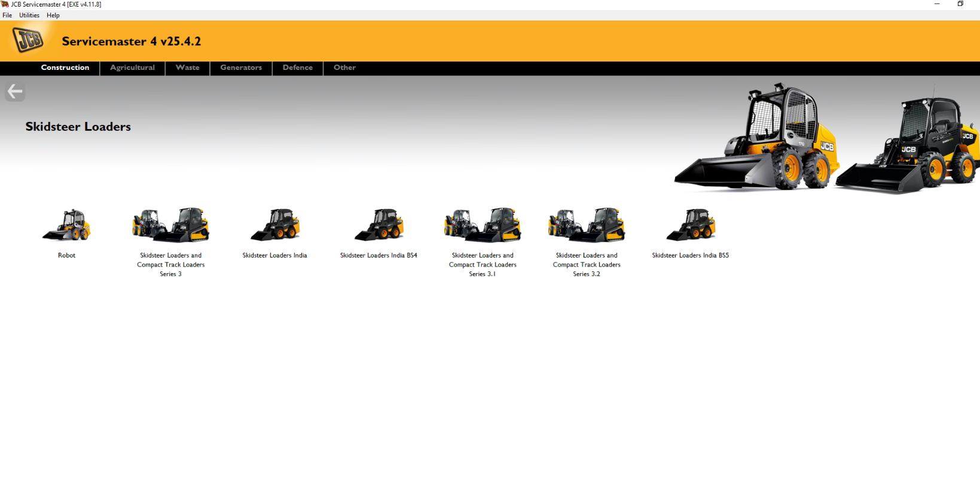Click the 'Skidsteer Loaders India BS4' label text

[x=378, y=255]
